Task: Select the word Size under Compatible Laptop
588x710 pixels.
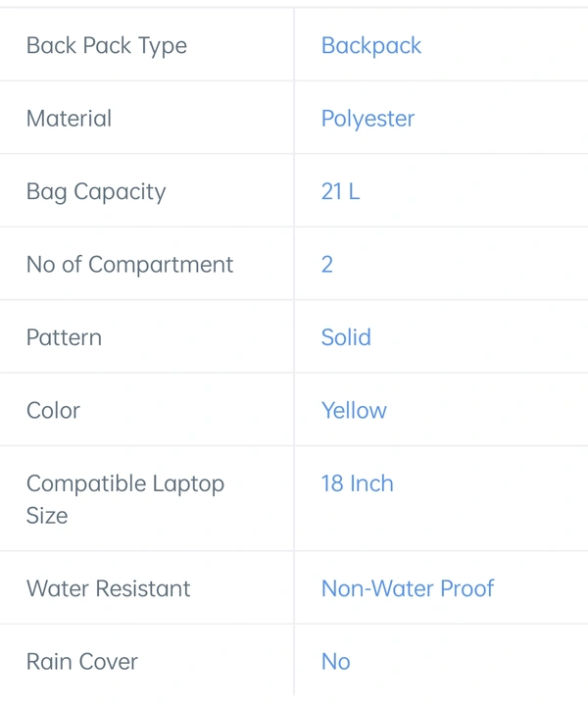Action: (47, 516)
